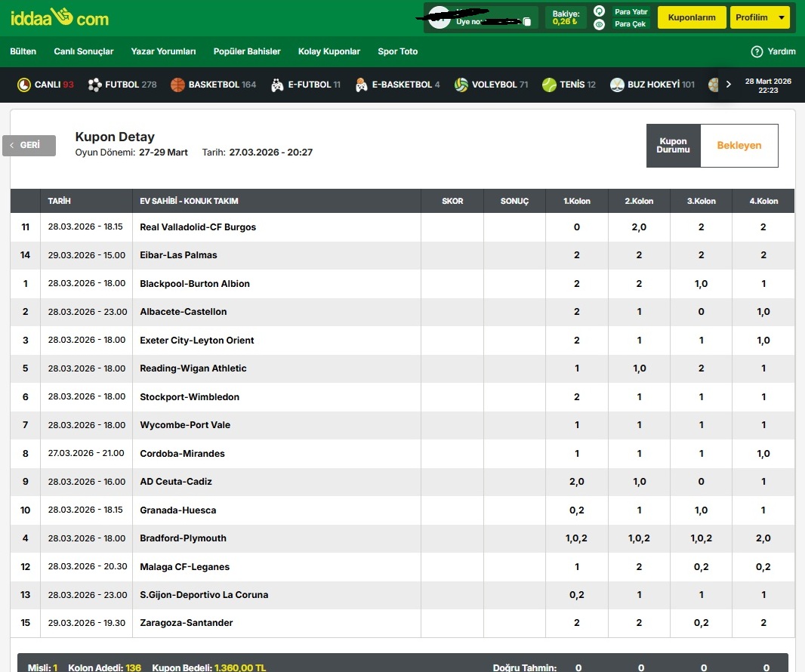This screenshot has width=805, height=672.
Task: Click Wycombe-Port Vale match
Action: (185, 425)
